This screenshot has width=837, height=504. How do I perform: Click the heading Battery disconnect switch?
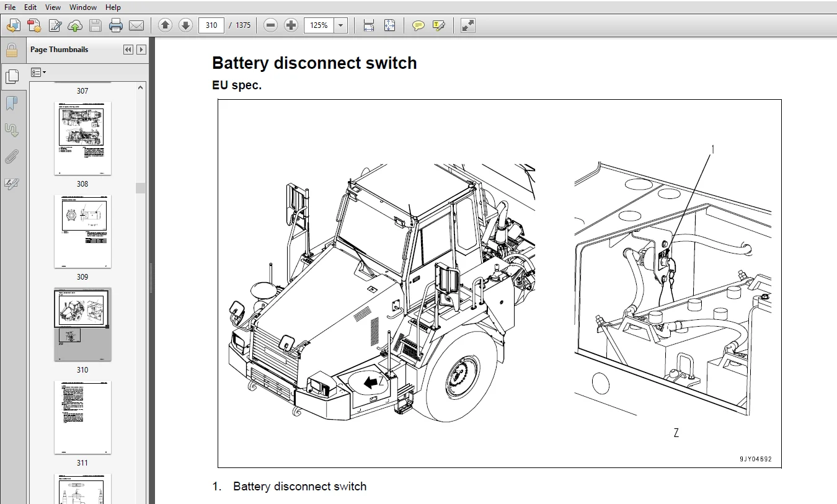[x=314, y=63]
